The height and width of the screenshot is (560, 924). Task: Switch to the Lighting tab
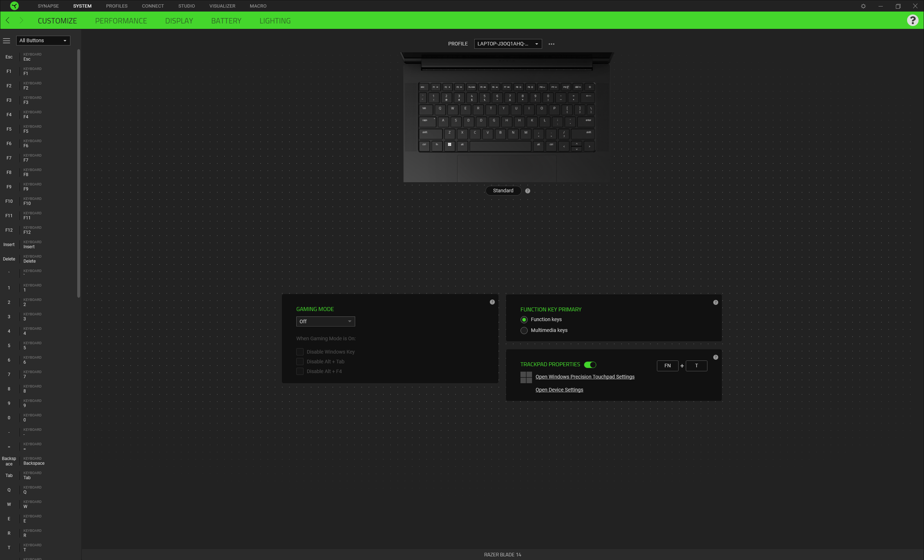pos(275,21)
